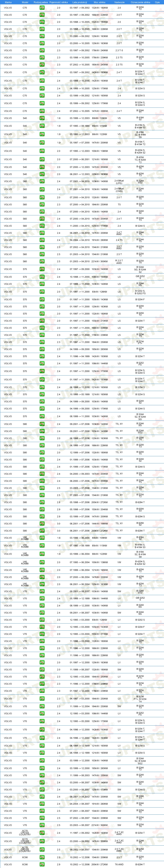Click the 'B 5234 T9' engine code cell
This screenshot has width=164, height=868.
[140, 64]
